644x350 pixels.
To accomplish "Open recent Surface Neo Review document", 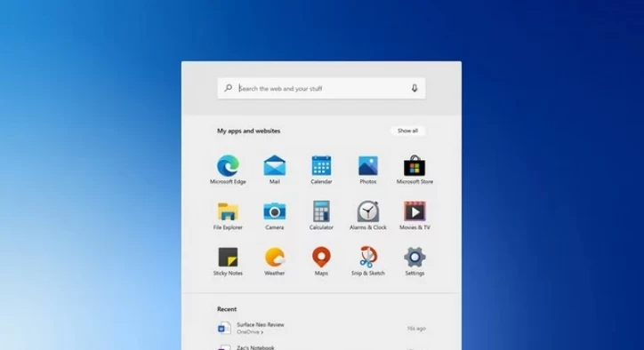I will pos(321,328).
